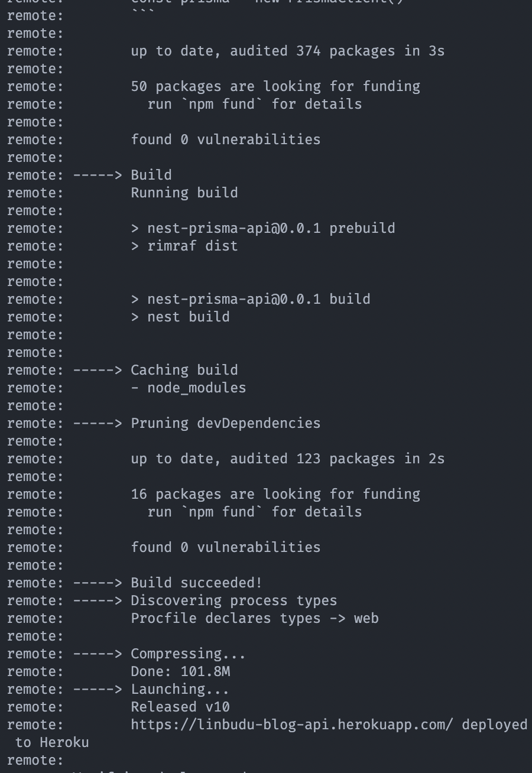Select the "Discovering process types" line
Screen dimensions: 532x773
coord(233,600)
